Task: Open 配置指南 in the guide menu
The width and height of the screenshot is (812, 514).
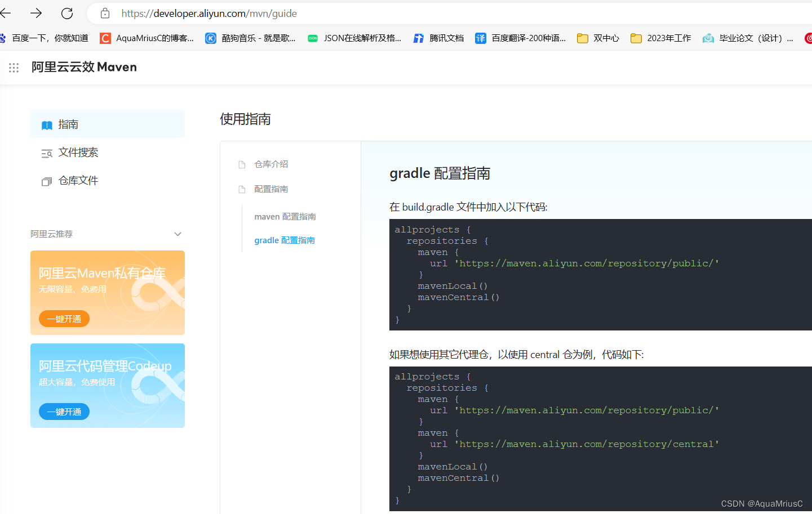Action: pos(271,189)
